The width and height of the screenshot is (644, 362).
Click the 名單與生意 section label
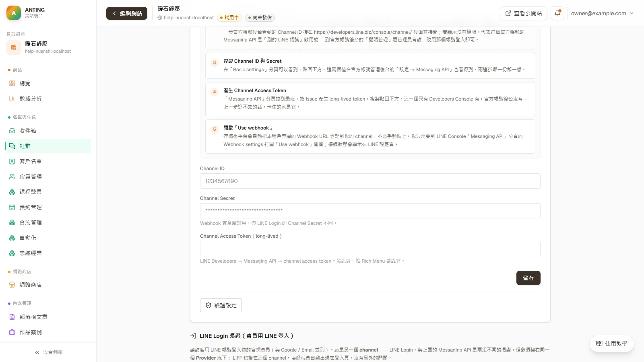click(x=25, y=117)
